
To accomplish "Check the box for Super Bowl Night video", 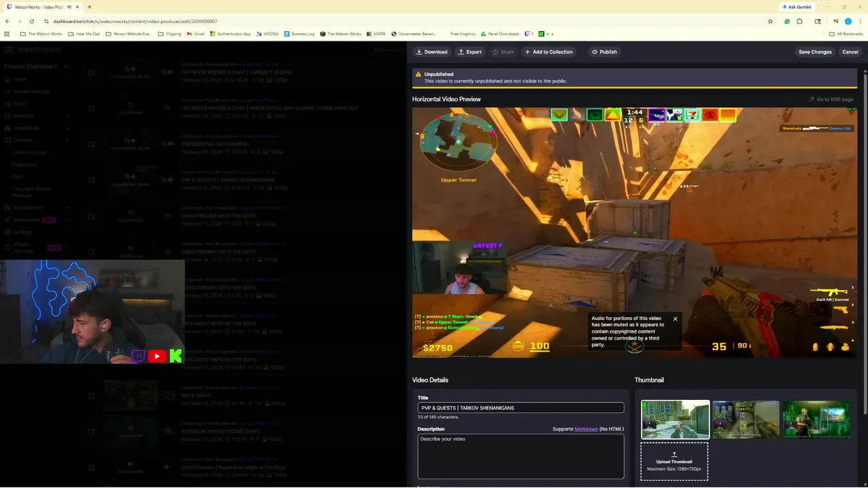I will [x=91, y=467].
